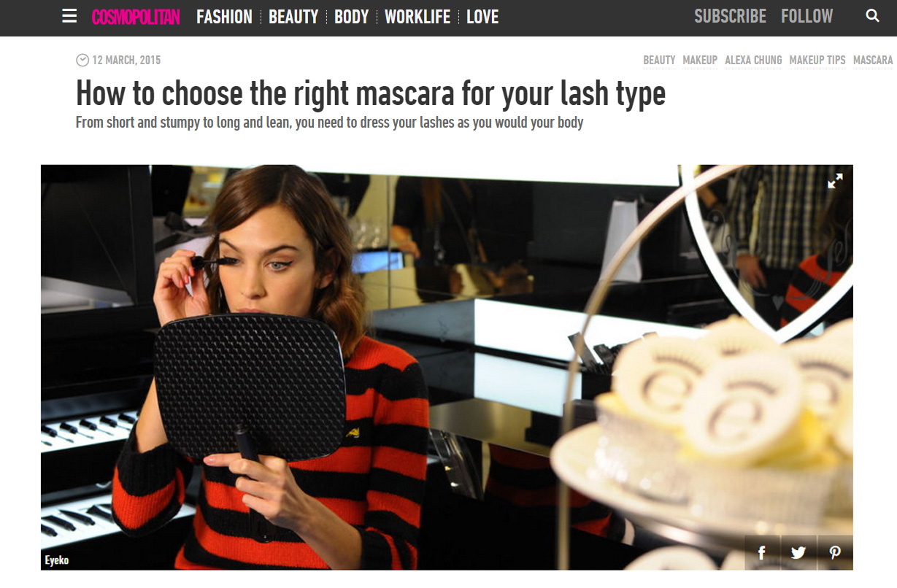
Task: Go to the Cosmopolitan logo homepage
Action: point(136,17)
